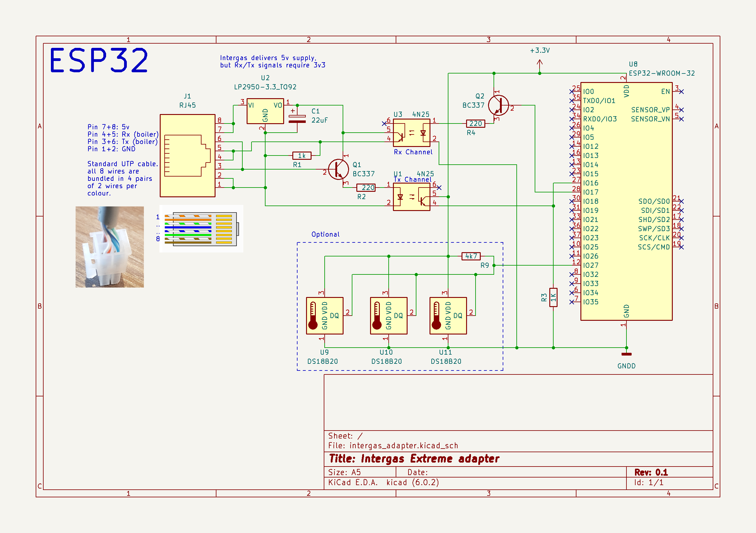The width and height of the screenshot is (756, 533).
Task: Click the U3 4N25 Rx optocoupler
Action: (x=412, y=133)
